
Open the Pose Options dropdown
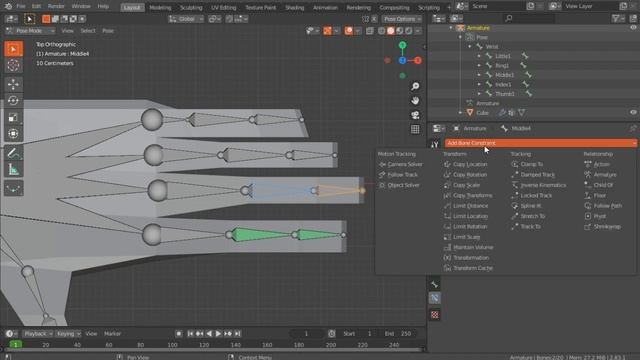(402, 19)
